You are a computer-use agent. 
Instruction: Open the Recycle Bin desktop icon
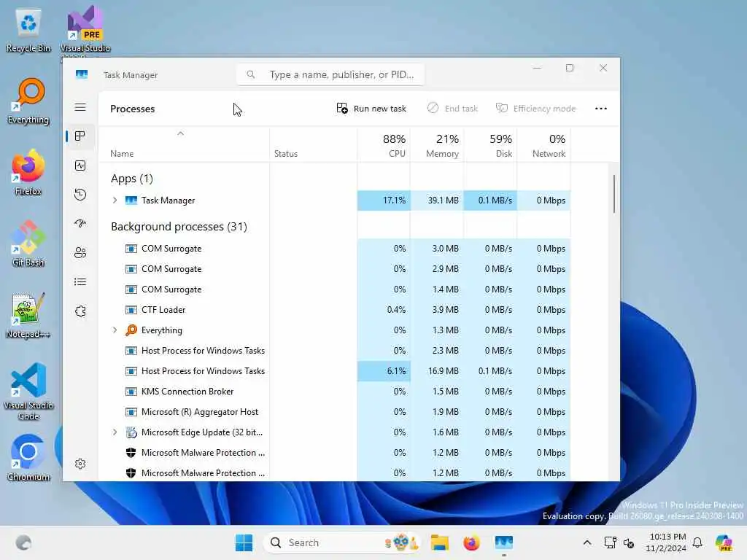(28, 30)
